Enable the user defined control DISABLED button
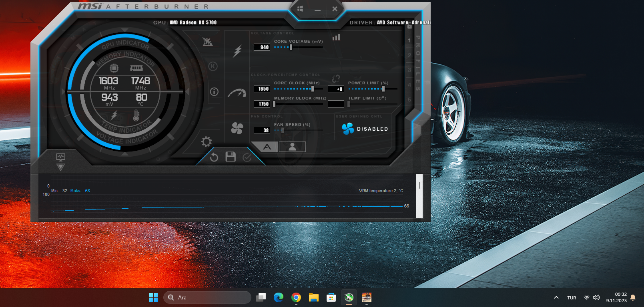644x307 pixels. (365, 129)
